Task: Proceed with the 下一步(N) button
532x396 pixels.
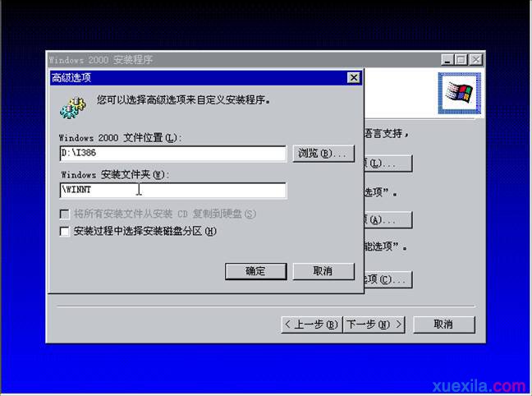Action: [374, 324]
